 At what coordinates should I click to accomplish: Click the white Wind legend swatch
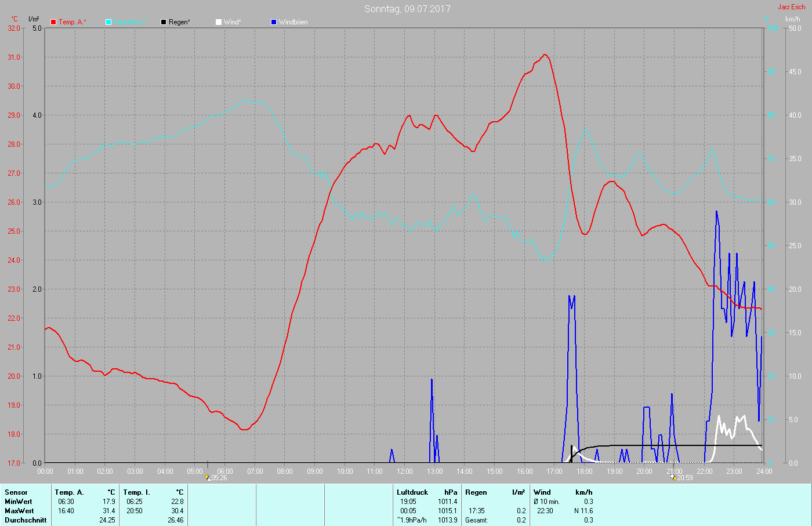(219, 22)
